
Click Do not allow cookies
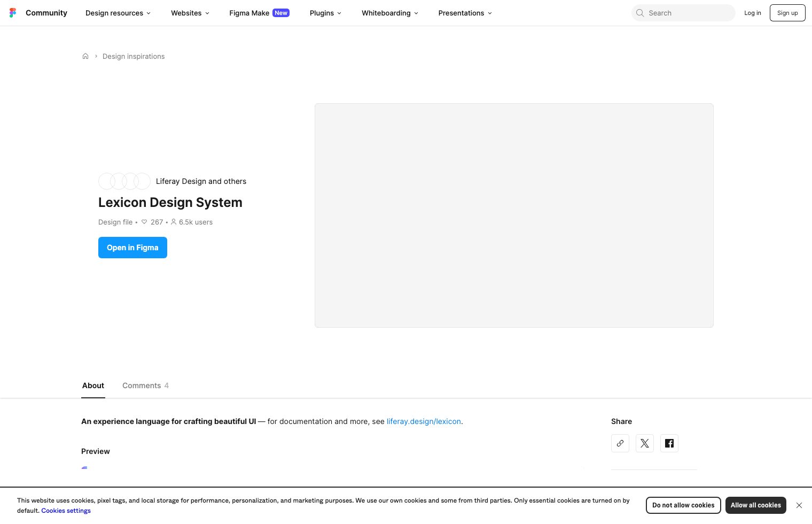point(683,505)
